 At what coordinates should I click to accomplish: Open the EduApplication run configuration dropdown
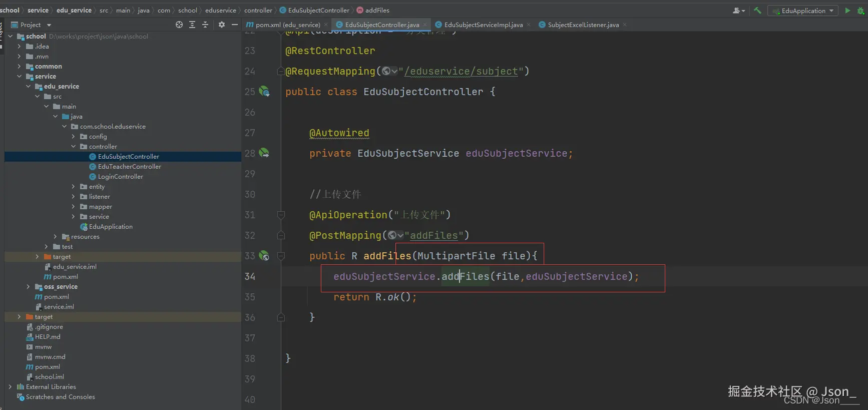pyautogui.click(x=803, y=11)
